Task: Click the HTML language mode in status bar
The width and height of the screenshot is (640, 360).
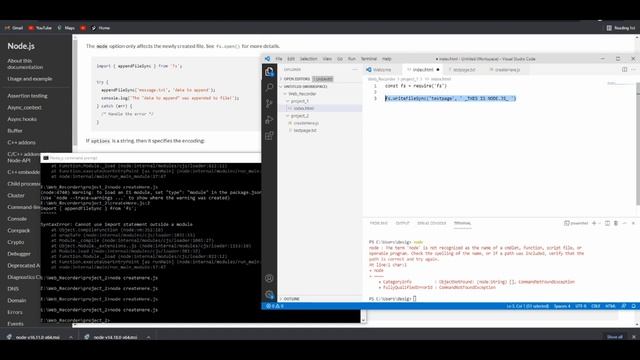Action: (610, 306)
